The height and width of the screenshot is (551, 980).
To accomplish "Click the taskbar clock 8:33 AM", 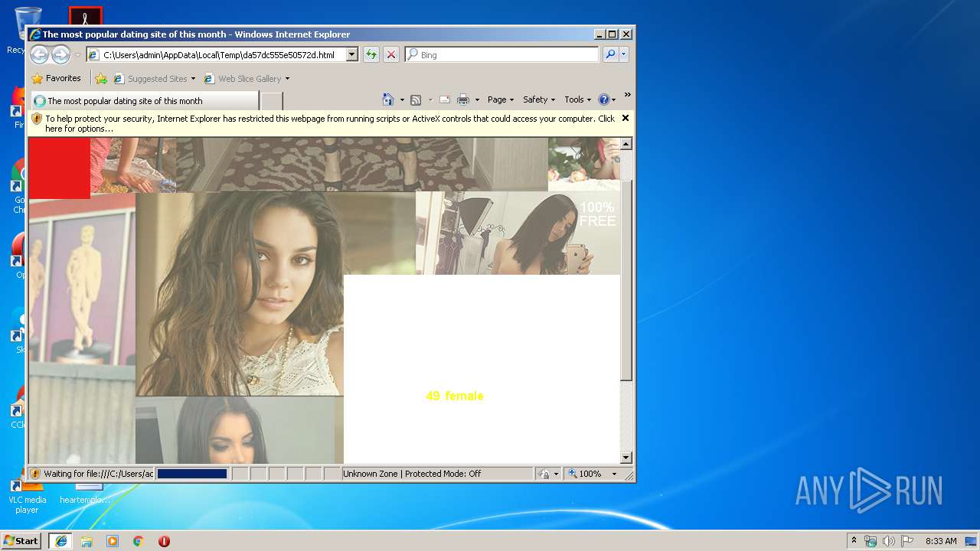I will [941, 541].
